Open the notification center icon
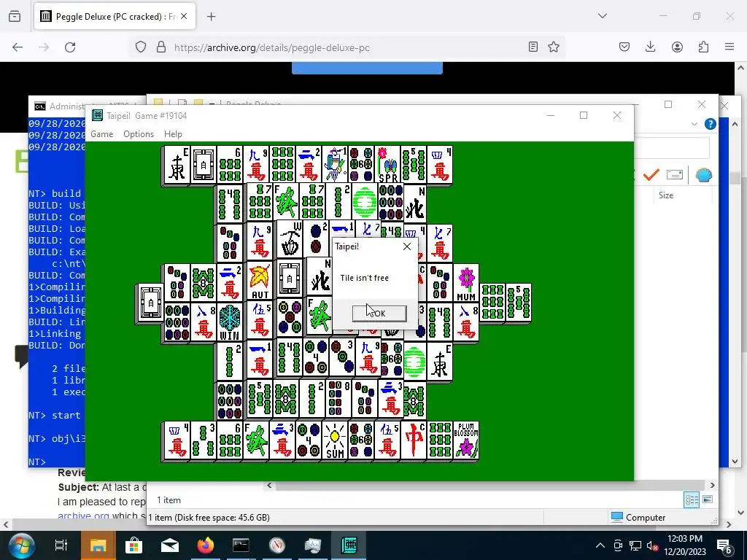Image resolution: width=747 pixels, height=560 pixels. pos(724,545)
